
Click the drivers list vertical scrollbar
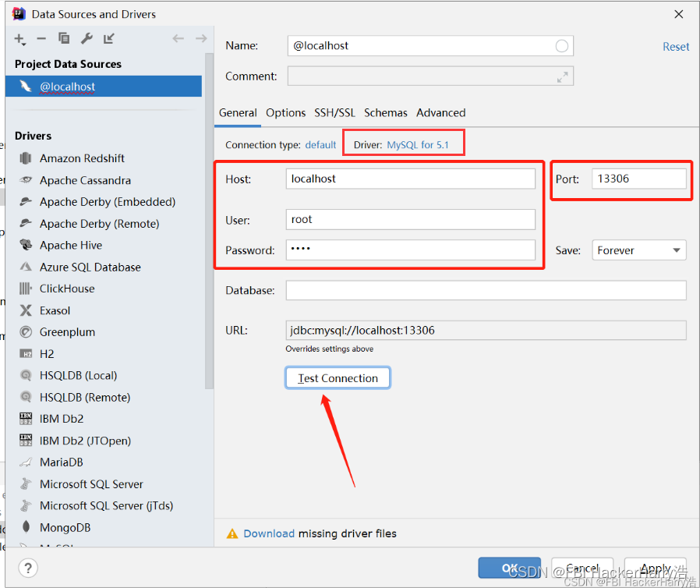209,221
